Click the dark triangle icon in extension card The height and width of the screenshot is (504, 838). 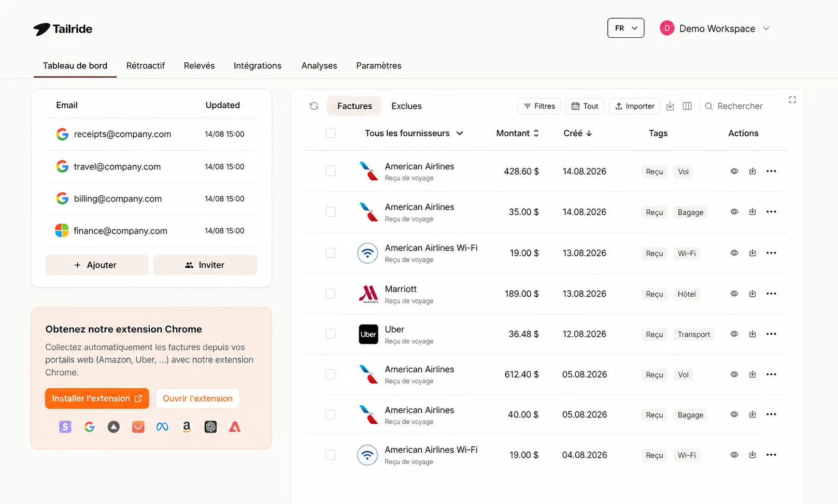click(x=113, y=427)
